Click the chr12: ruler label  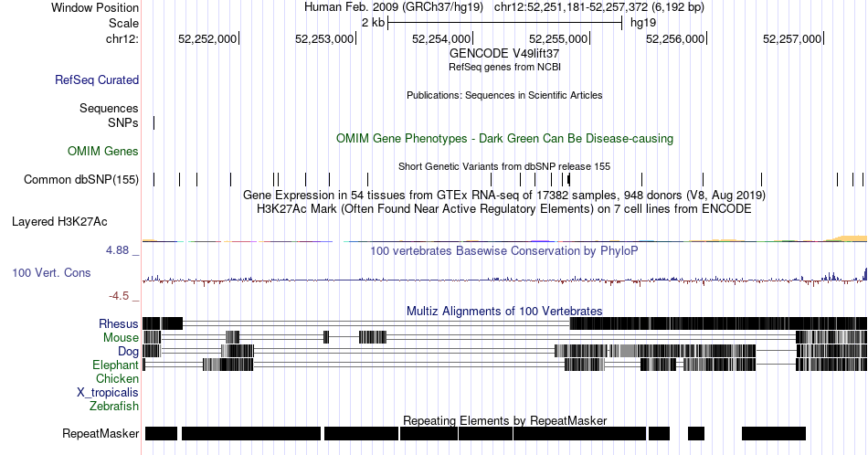point(122,38)
